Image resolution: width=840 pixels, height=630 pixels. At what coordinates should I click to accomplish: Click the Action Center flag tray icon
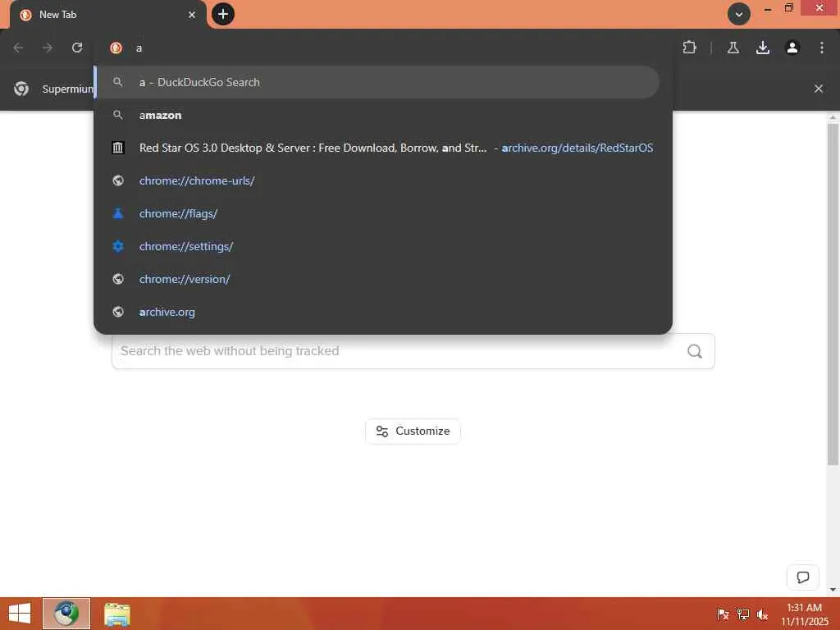(724, 614)
